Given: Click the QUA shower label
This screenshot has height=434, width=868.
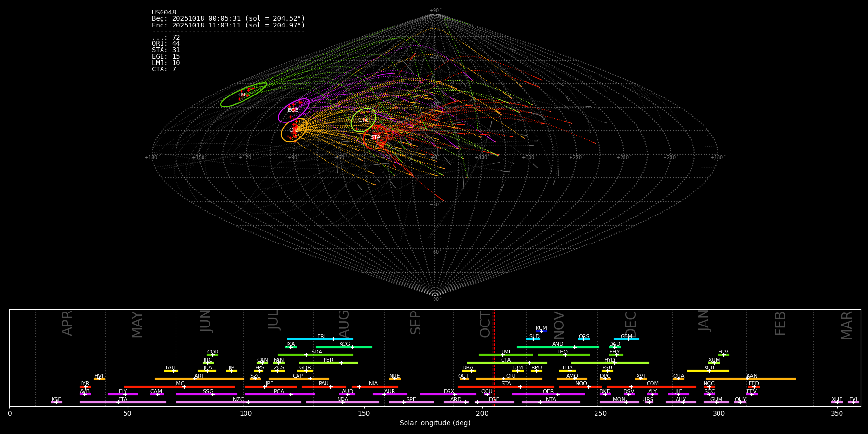Looking at the screenshot, I should (x=678, y=376).
